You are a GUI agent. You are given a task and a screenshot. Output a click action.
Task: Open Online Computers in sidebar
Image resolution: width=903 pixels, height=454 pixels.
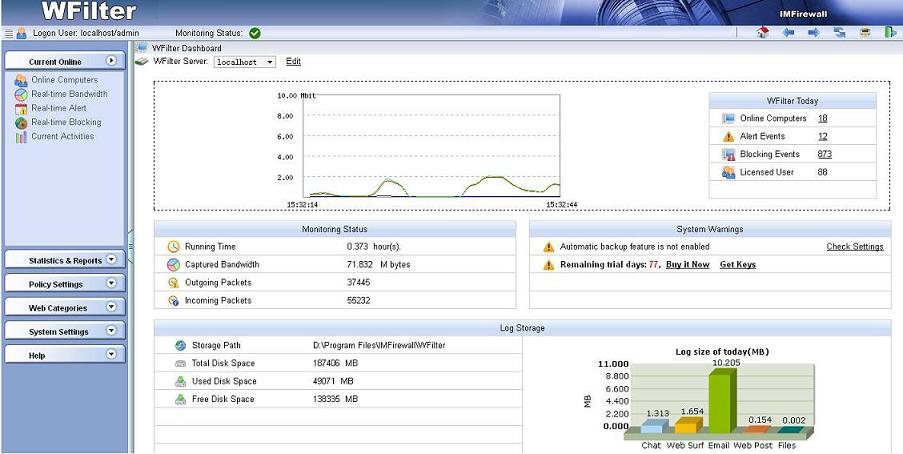tap(64, 80)
